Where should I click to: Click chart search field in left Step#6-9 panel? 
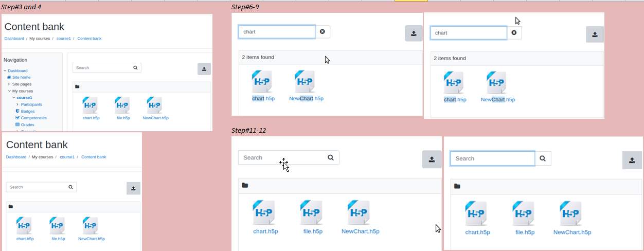tap(277, 32)
